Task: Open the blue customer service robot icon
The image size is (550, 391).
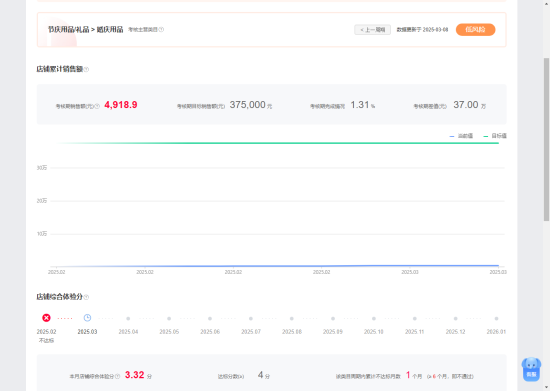Action: 531,369
